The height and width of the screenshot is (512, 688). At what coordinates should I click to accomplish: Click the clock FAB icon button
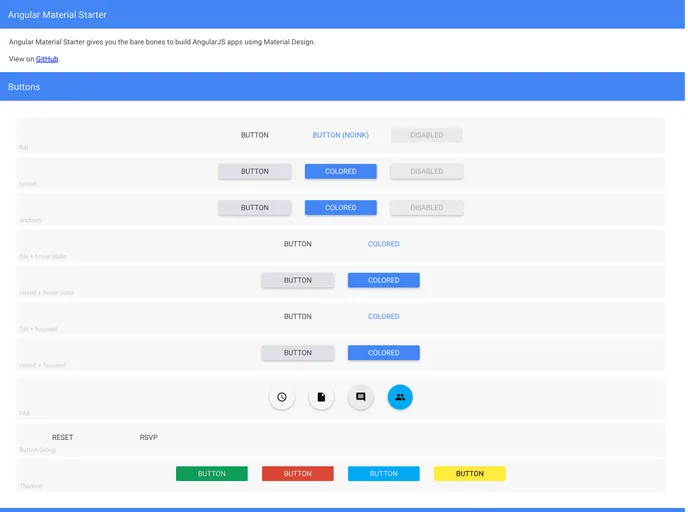[282, 397]
